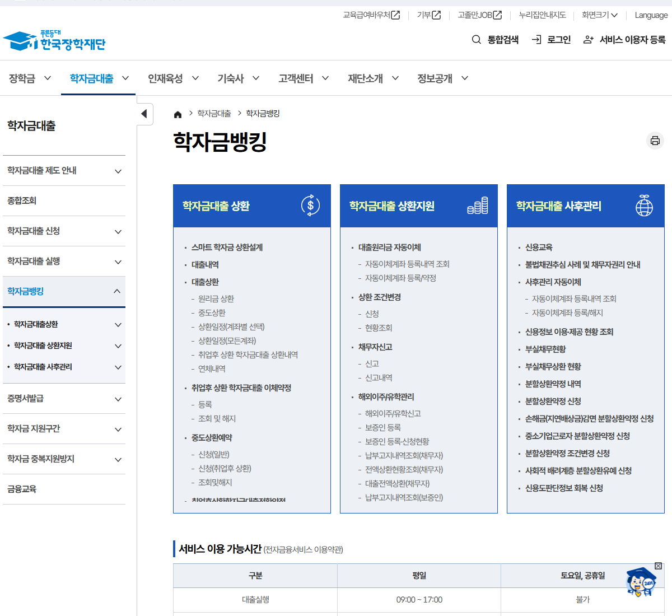Click the print page icon

coord(655,140)
